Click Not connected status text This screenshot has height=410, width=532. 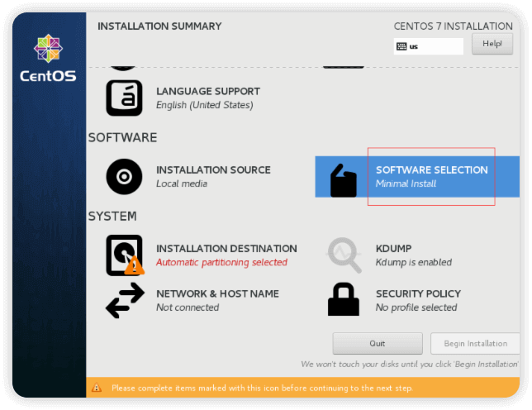(188, 307)
